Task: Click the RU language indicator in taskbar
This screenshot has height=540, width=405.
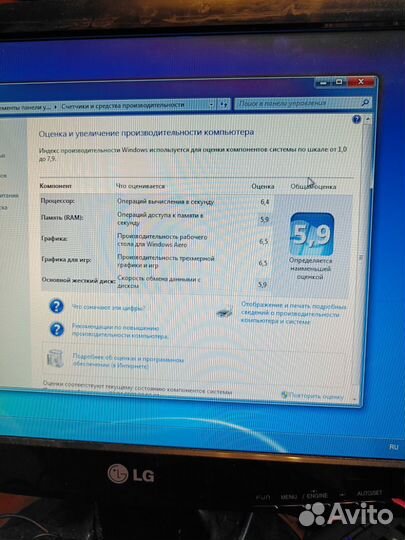Action: tap(394, 447)
